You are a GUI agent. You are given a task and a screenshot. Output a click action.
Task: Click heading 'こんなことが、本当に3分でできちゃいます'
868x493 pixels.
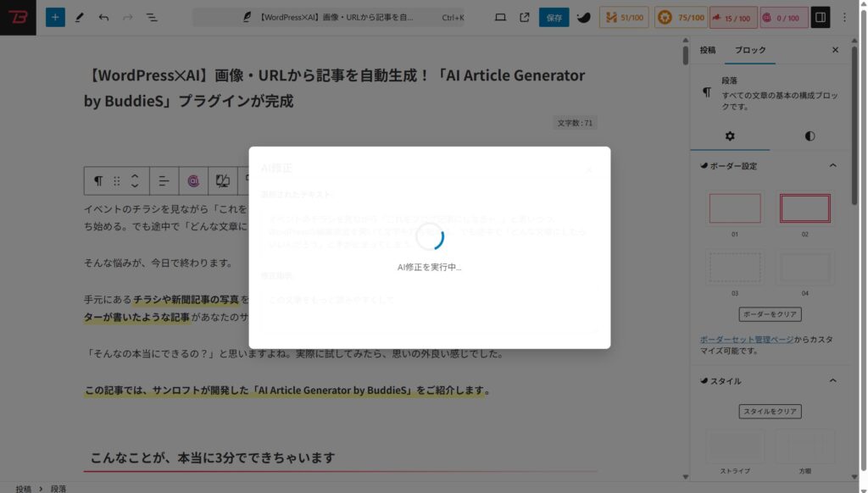[x=213, y=457]
